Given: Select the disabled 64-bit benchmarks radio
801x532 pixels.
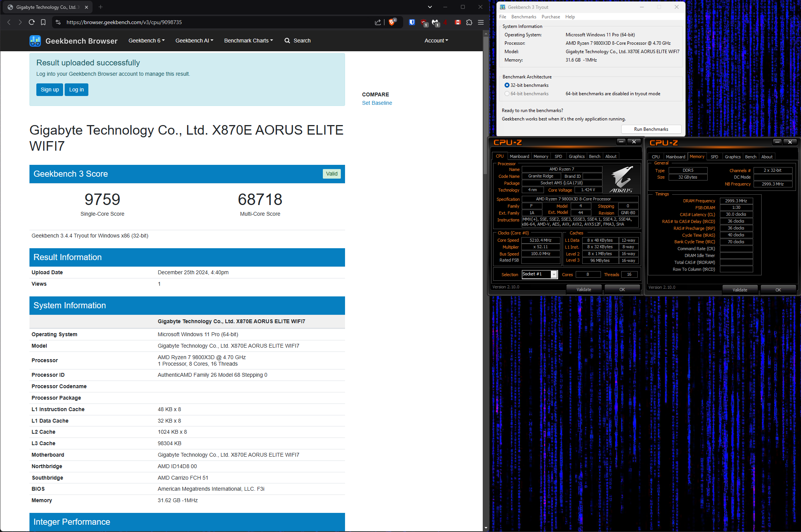Looking at the screenshot, I should coord(507,94).
